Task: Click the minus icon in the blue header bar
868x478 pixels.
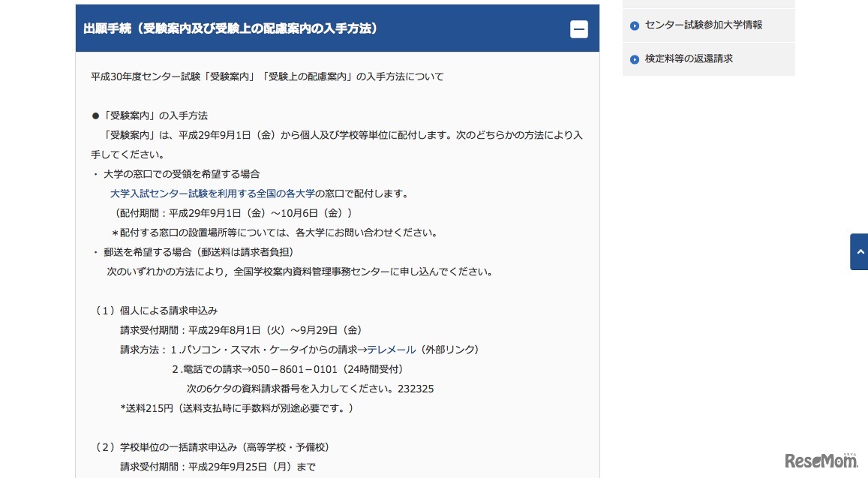Action: (578, 29)
